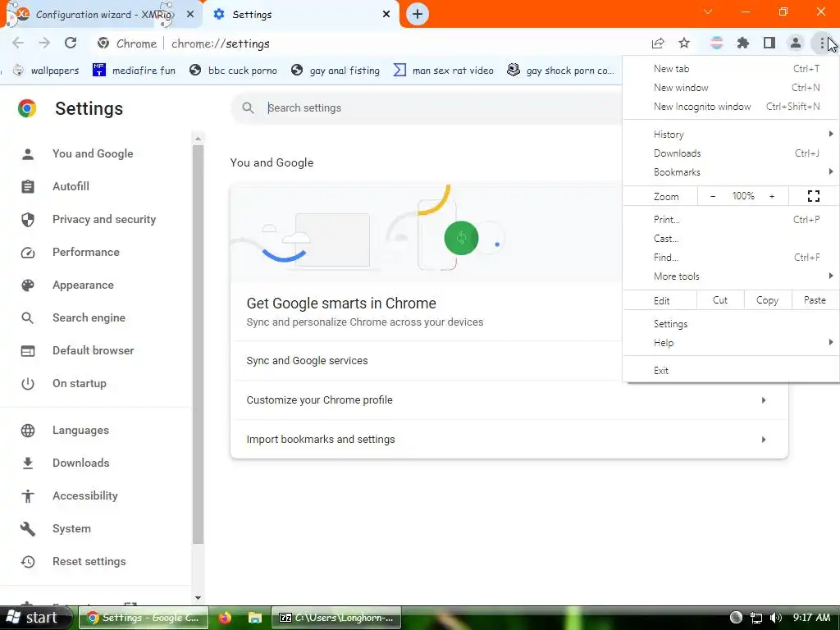
Task: Toggle the side panel icon
Action: 769,43
